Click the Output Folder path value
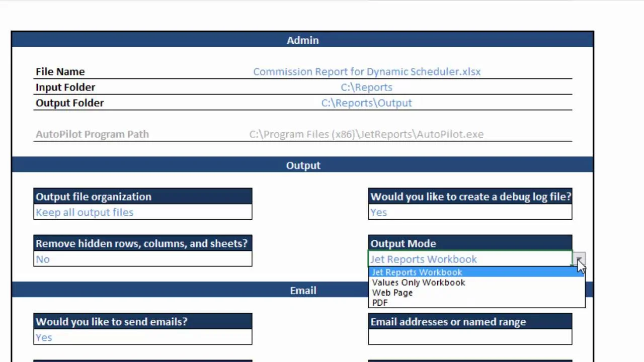 366,103
